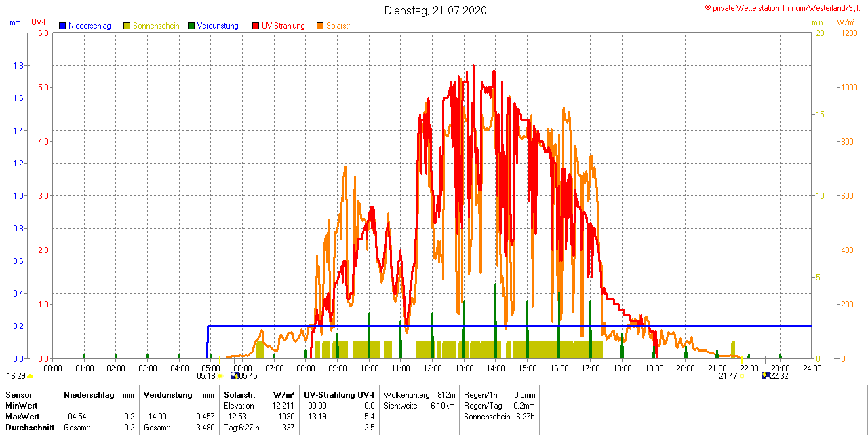The height and width of the screenshot is (435, 868).
Task: Click the Verdunstung Gesamt value 3.480
Action: [x=205, y=428]
